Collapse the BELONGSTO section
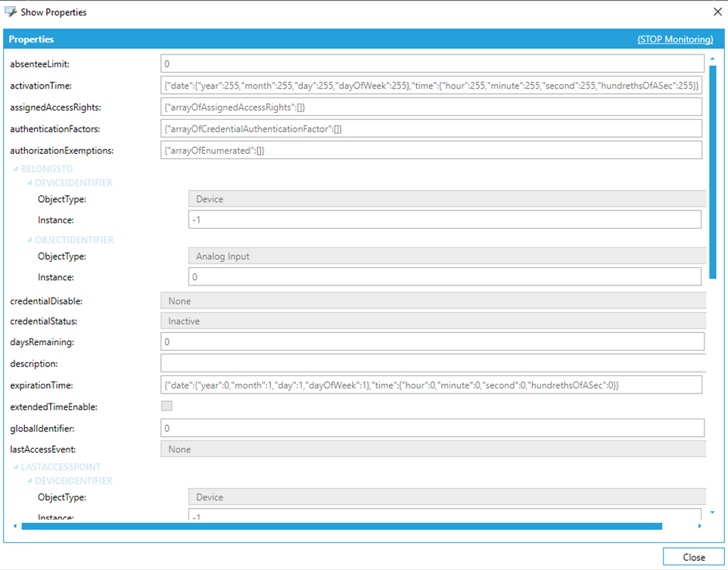 tap(16, 170)
